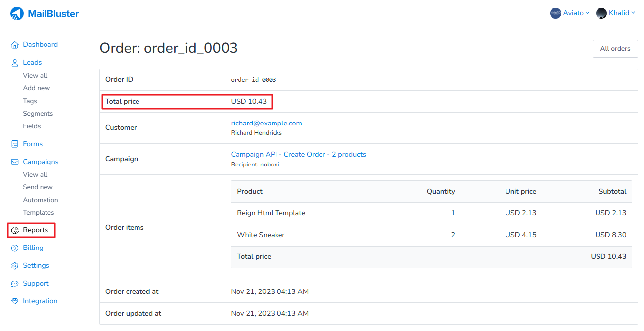This screenshot has width=644, height=331.
Task: Open Templates in the sidebar
Action: coord(39,213)
